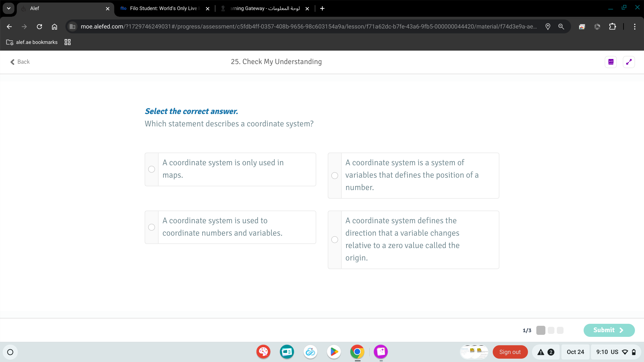The width and height of the screenshot is (644, 362).
Task: Open the purple dictionary icon
Action: click(611, 62)
